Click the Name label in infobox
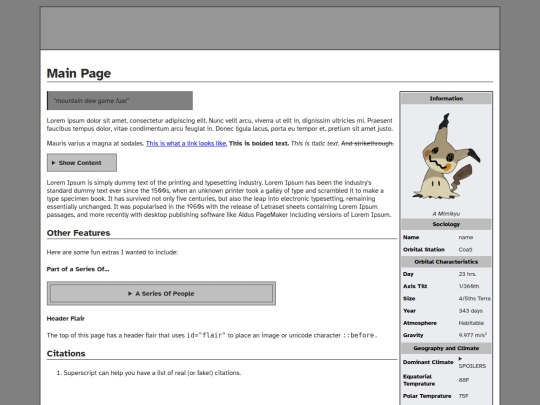The width and height of the screenshot is (540, 405). (x=411, y=237)
